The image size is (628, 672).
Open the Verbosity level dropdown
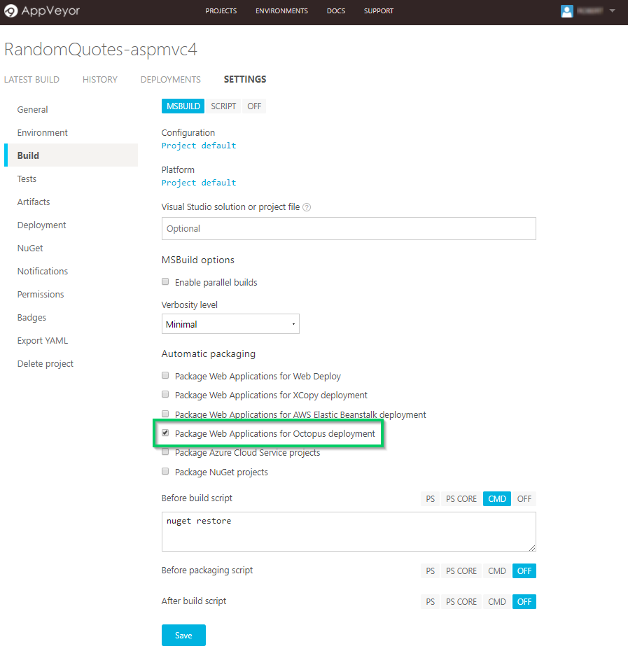[230, 323]
